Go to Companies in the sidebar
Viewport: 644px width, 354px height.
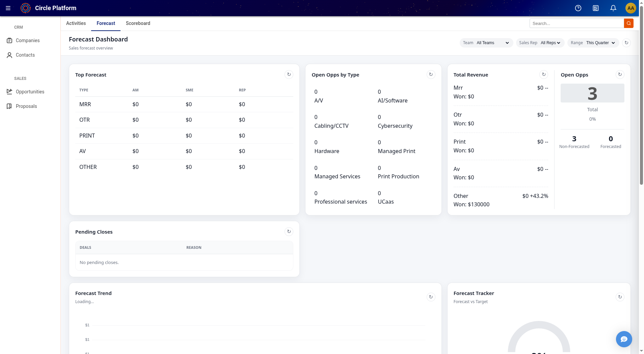pos(28,40)
